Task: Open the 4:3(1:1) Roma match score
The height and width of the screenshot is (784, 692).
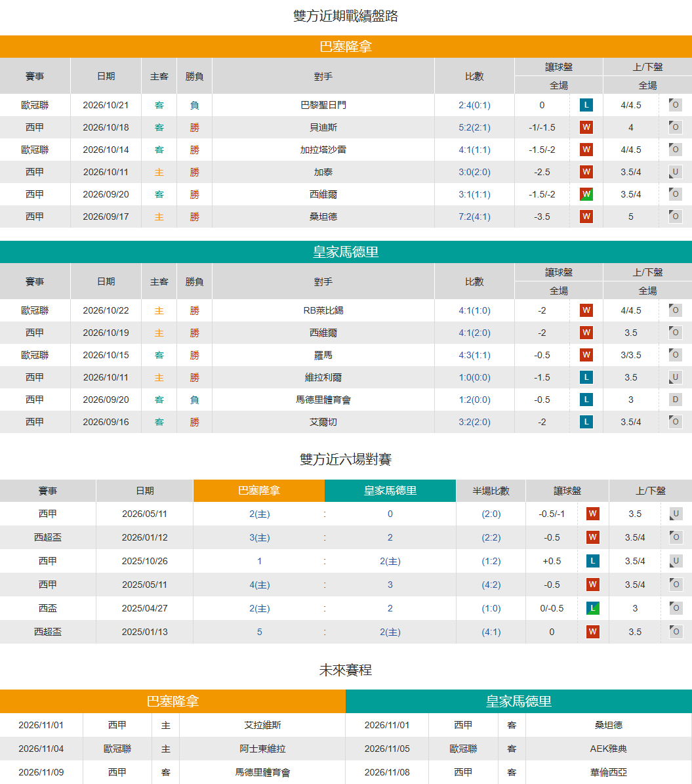Action: click(x=474, y=355)
